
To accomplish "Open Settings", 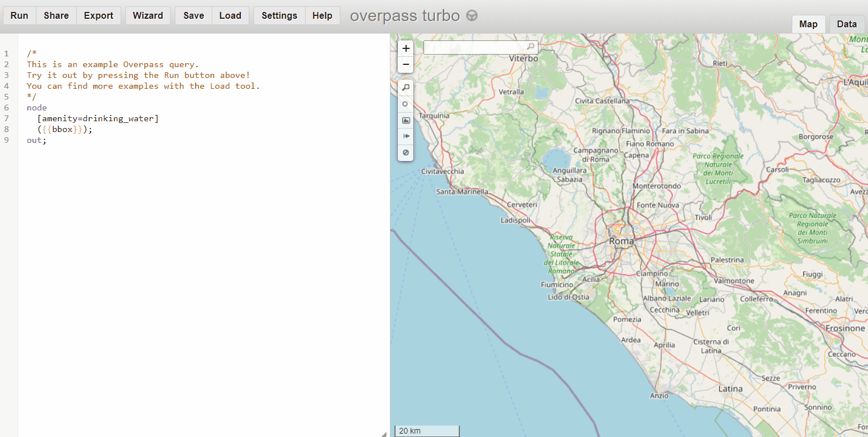I will (x=279, y=15).
